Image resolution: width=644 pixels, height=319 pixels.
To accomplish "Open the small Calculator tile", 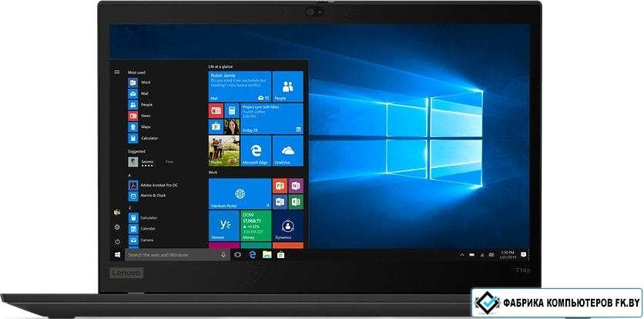I will point(232,111).
